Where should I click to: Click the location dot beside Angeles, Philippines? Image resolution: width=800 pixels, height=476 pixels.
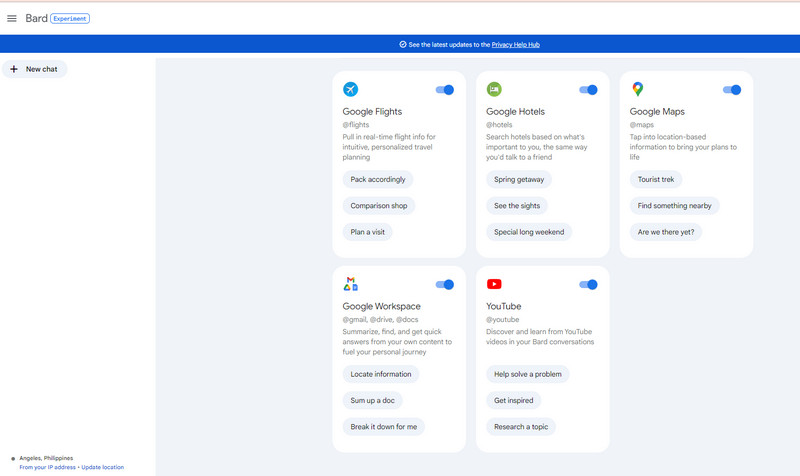coord(13,458)
